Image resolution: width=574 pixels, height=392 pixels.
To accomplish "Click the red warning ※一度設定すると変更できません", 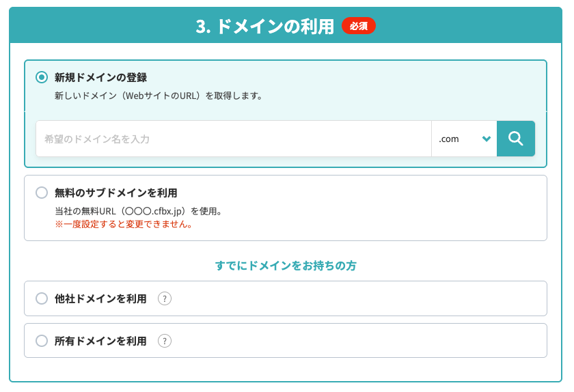I will 124,224.
